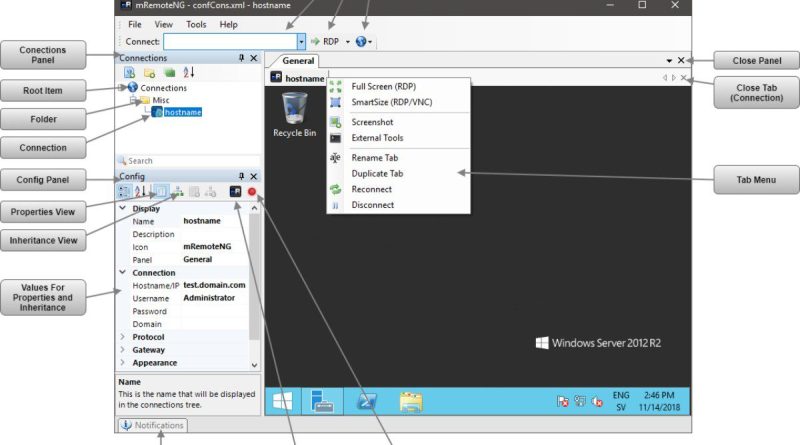Click the Recycle Bin icon on remote desktop

[294, 115]
